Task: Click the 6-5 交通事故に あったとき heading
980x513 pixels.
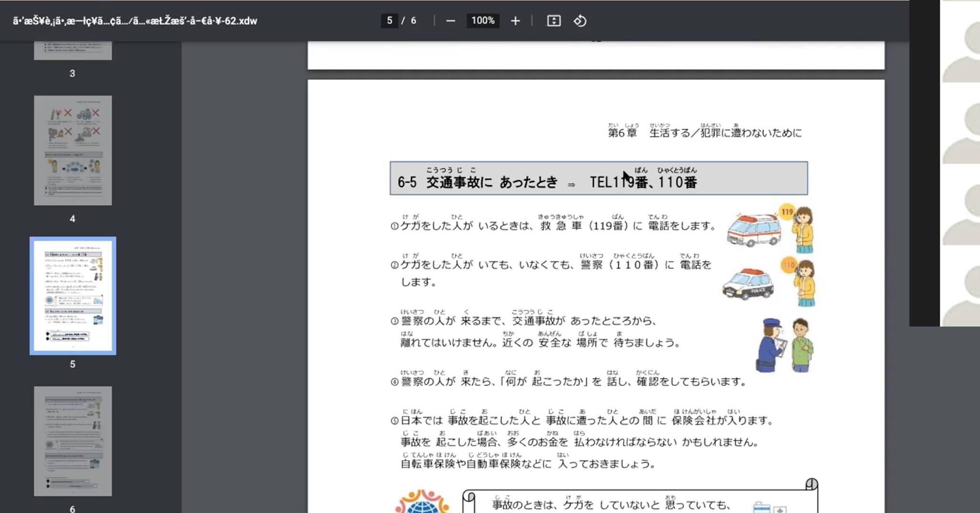Action: pyautogui.click(x=599, y=178)
